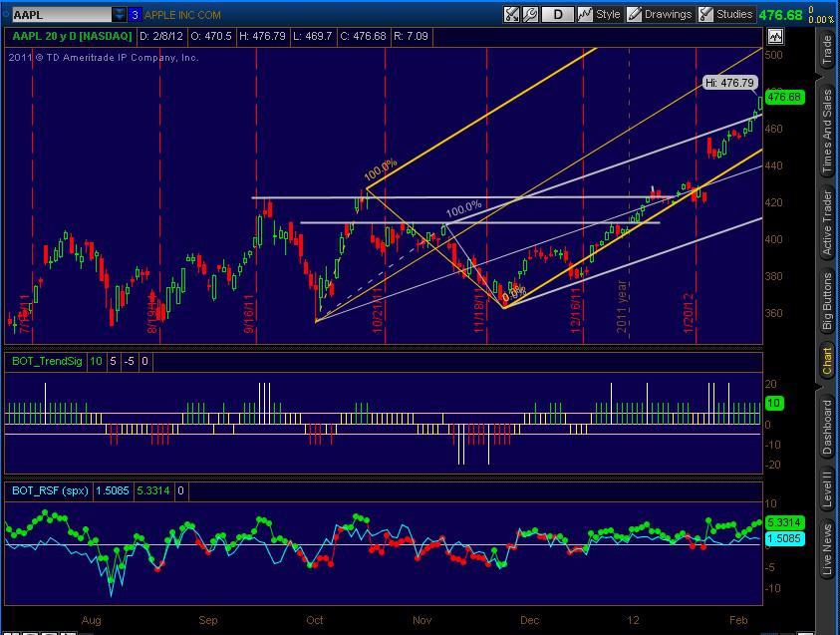Click the top-right 476.68 last price

(780, 15)
